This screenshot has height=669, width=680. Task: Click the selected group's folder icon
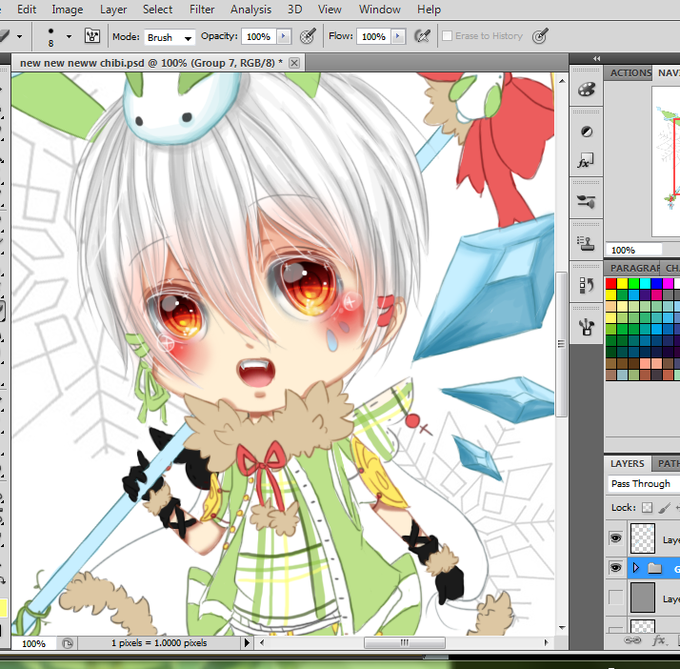[654, 568]
